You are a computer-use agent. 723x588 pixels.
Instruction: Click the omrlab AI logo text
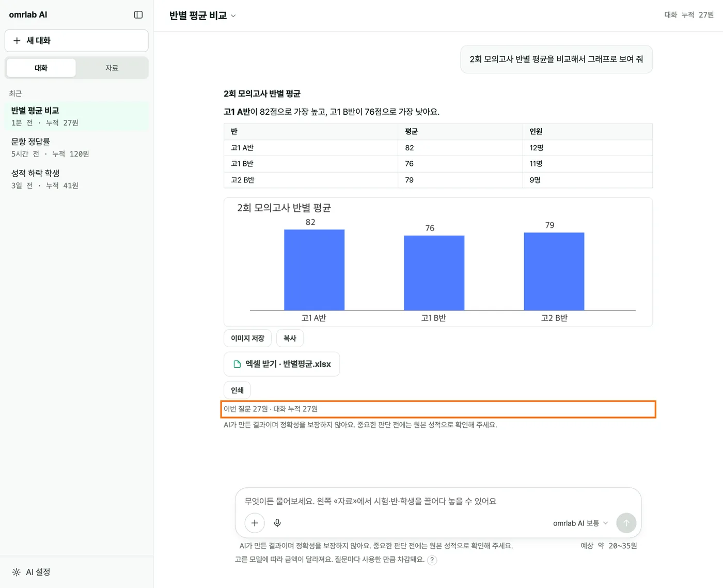click(x=28, y=15)
